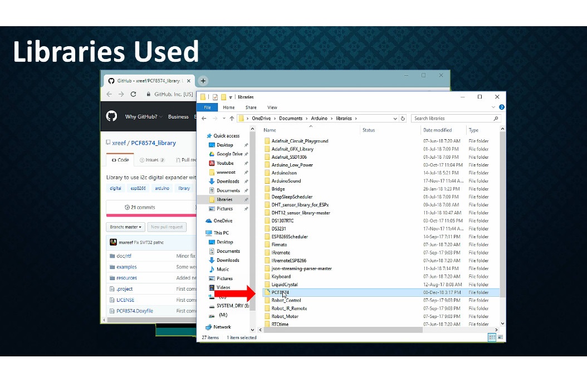587x392 pixels.
Task: Click the OneDrive cloud icon in navigation pane
Action: 208,220
